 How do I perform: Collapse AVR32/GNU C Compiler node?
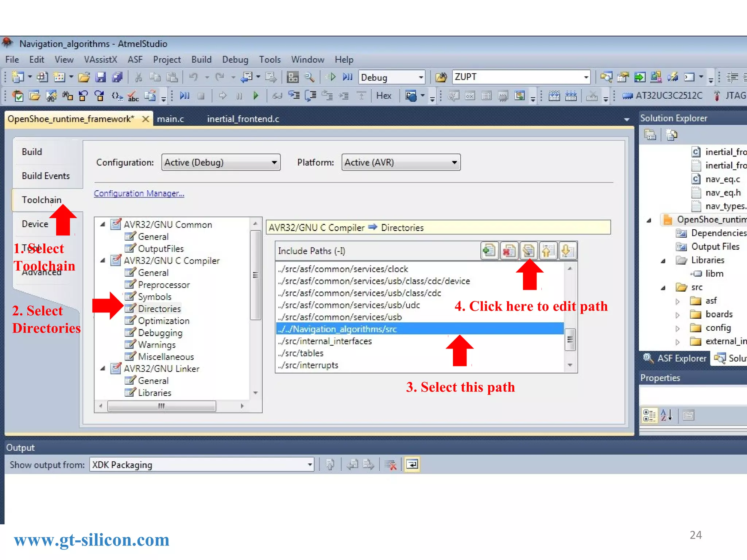tap(103, 260)
